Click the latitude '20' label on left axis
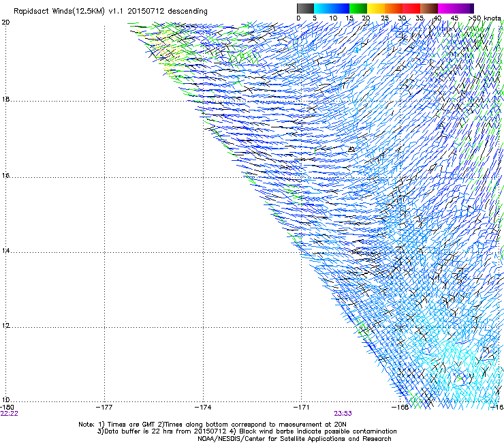The image size is (504, 443). (5, 22)
